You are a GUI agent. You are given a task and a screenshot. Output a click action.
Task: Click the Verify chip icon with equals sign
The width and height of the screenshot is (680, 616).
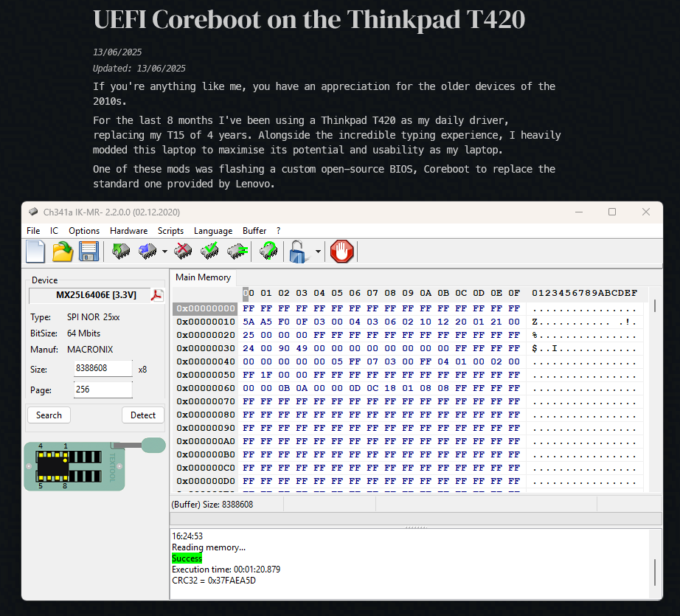(237, 251)
